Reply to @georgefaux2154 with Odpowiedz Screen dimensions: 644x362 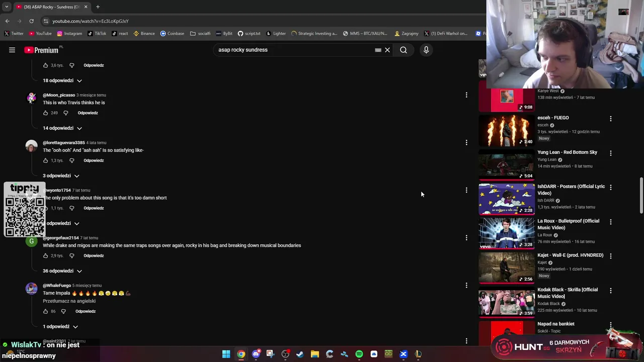94,255
